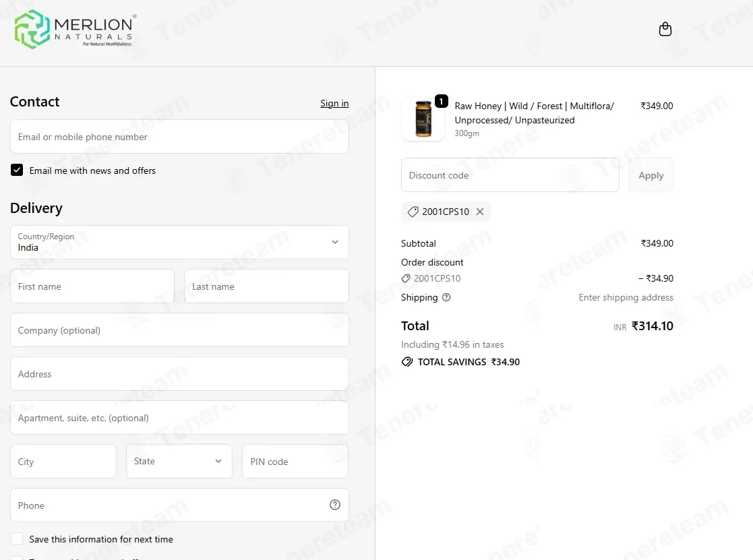
Task: Check Save this information for next time
Action: click(x=17, y=539)
